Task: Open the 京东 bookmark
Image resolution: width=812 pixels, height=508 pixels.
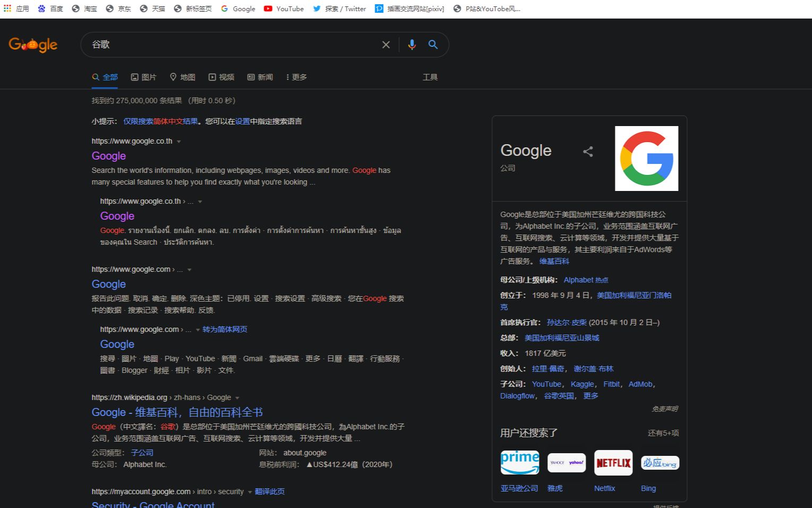Action: pyautogui.click(x=119, y=9)
